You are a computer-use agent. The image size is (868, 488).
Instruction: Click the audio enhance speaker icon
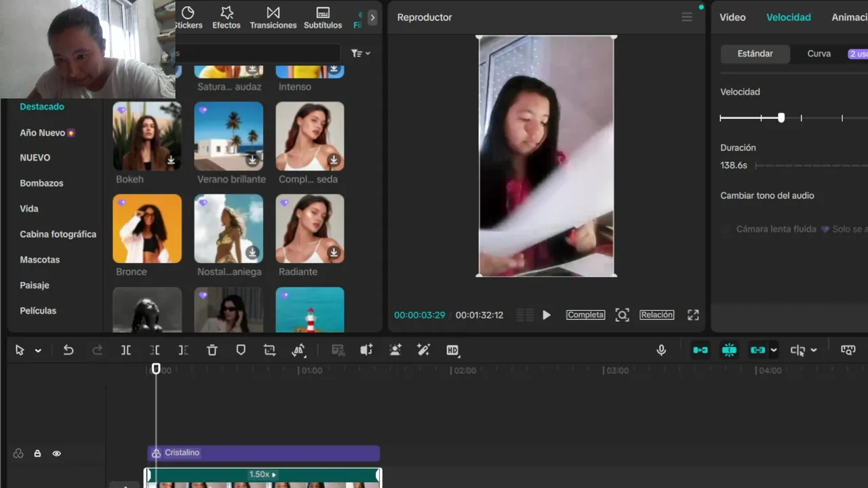click(366, 350)
